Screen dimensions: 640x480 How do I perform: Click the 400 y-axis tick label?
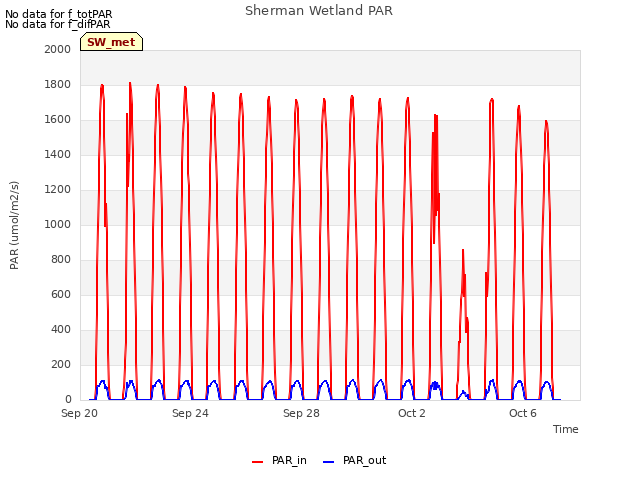tap(61, 329)
